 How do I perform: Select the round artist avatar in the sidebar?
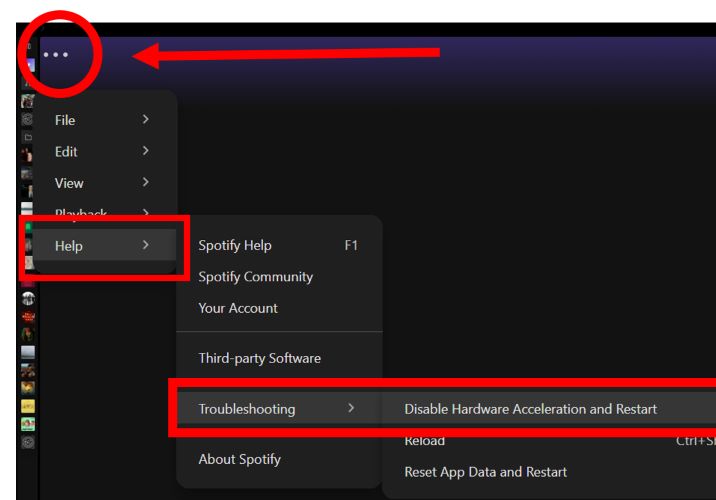[x=28, y=299]
